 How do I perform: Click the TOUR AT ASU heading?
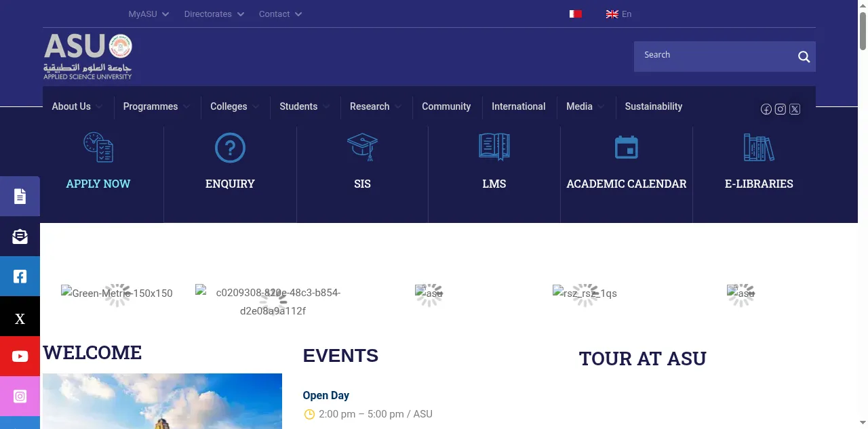pos(643,359)
